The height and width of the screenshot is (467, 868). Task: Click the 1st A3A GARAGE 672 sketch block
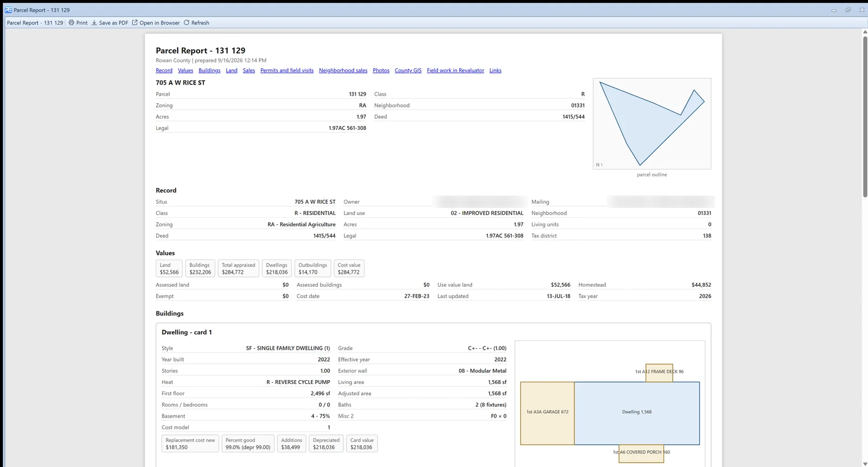point(547,413)
